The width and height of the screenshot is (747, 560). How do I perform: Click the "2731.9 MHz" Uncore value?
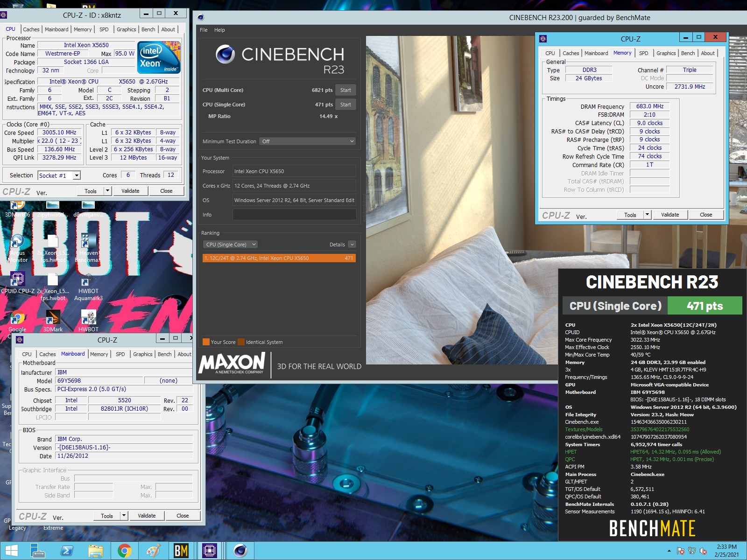coord(690,86)
